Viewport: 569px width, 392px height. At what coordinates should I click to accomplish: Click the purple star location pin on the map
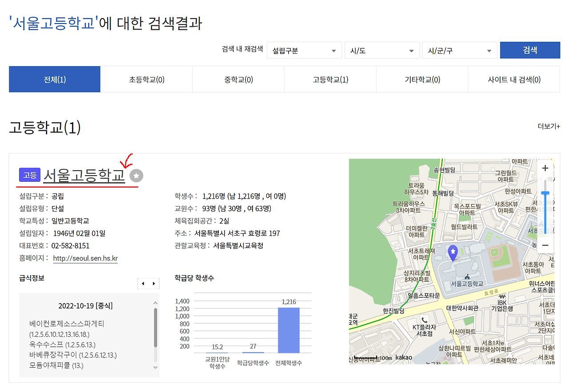tap(453, 253)
